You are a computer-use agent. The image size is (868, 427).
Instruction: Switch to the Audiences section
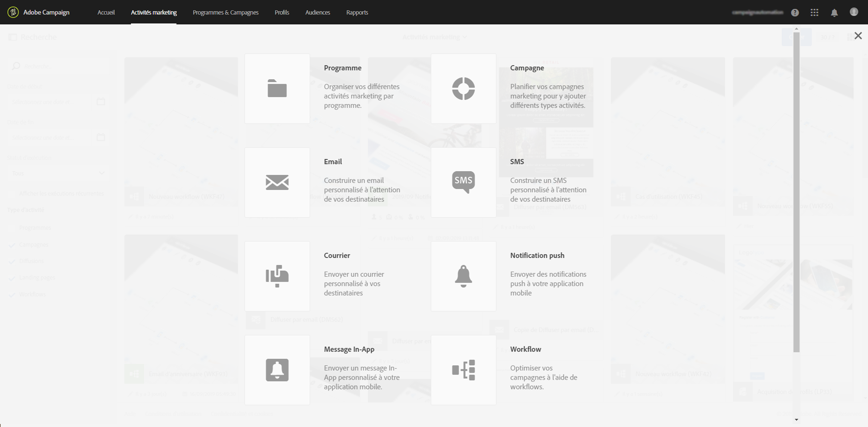pos(317,12)
